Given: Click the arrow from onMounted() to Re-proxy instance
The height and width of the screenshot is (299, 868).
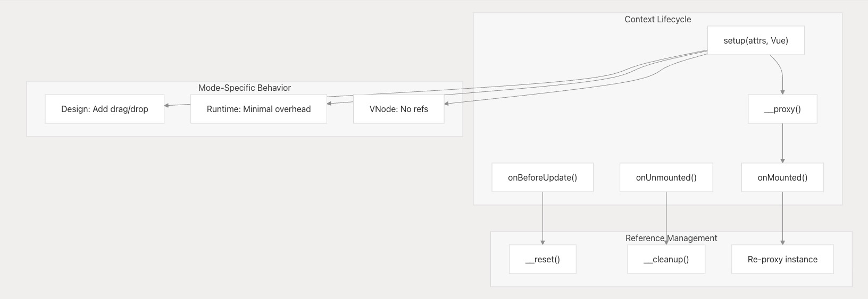Looking at the screenshot, I should coord(782,217).
